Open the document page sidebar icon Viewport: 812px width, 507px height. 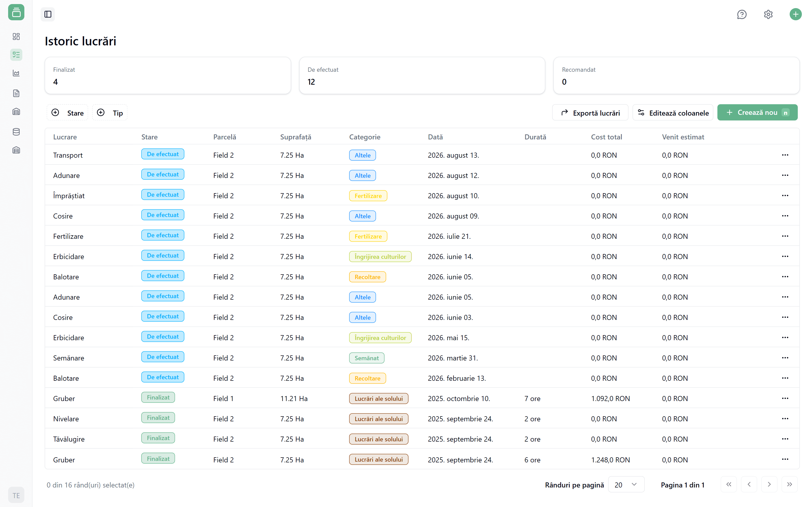(16, 93)
